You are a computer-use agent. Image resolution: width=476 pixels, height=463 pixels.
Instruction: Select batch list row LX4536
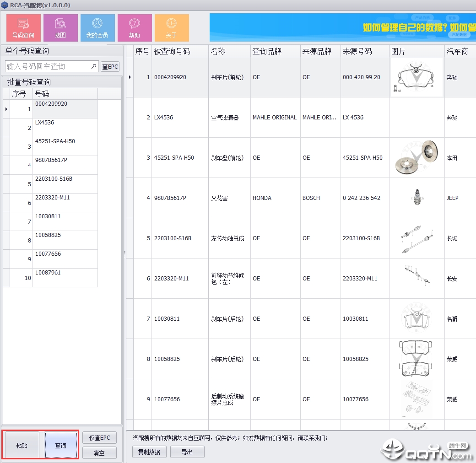click(x=65, y=128)
